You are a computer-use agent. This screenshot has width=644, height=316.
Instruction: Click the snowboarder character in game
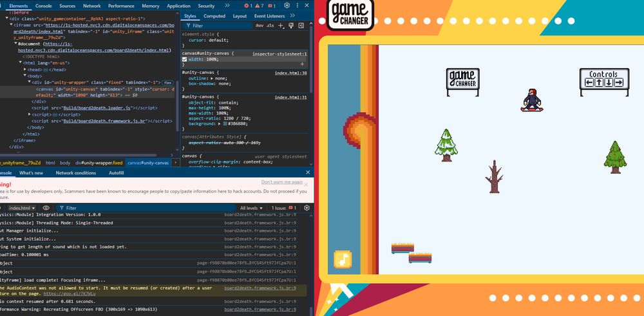click(x=532, y=100)
